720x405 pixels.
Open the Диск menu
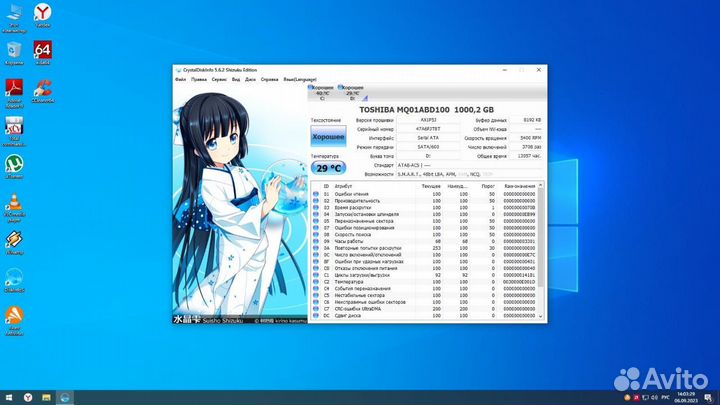[x=250, y=79]
